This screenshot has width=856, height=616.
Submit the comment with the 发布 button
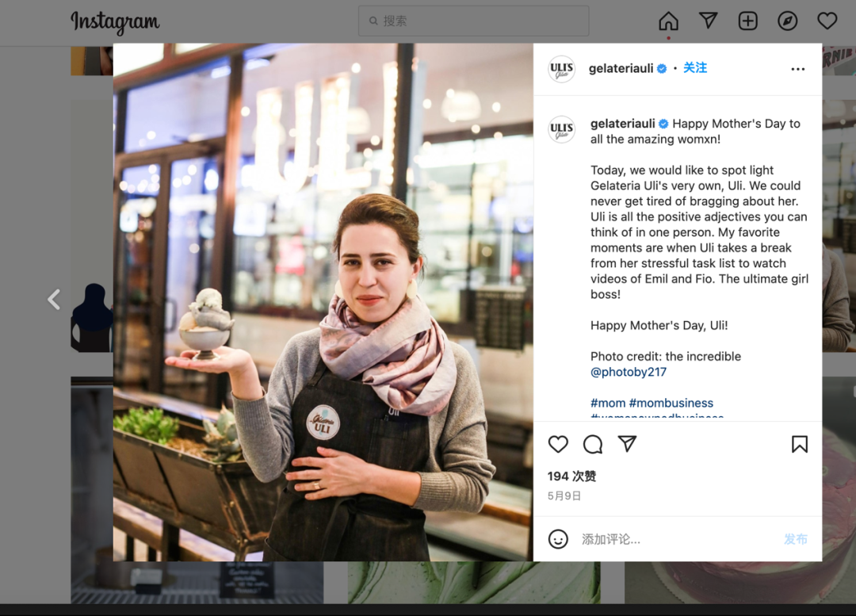[x=796, y=539]
